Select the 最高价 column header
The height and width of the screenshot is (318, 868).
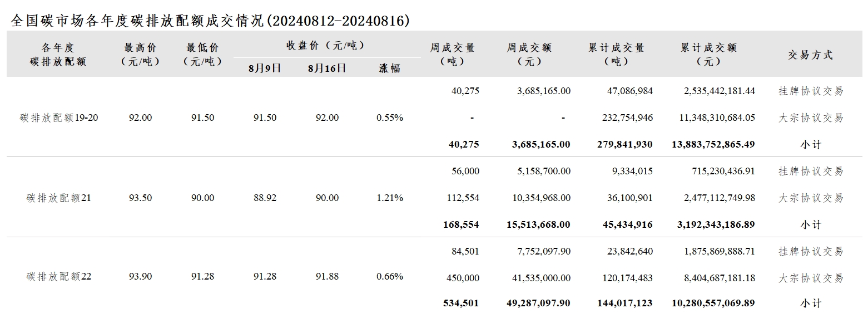click(x=140, y=55)
